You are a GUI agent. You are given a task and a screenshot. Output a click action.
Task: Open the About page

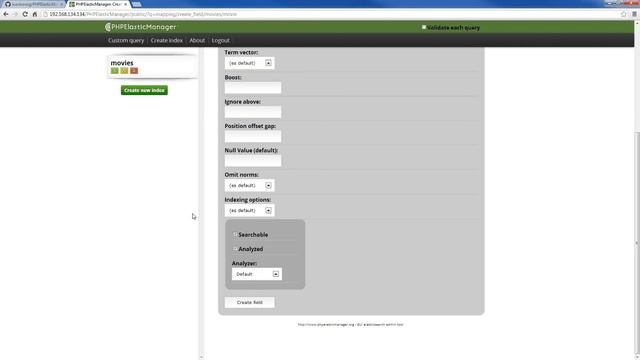pyautogui.click(x=197, y=40)
